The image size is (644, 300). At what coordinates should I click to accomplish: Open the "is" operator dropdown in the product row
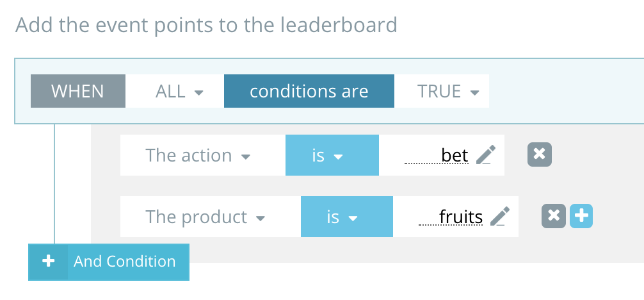click(342, 217)
